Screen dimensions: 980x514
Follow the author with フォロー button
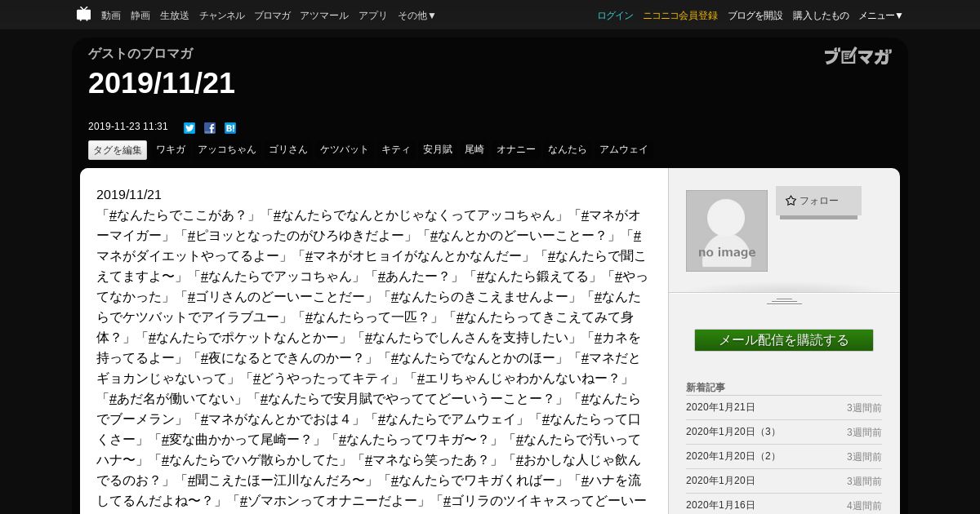(x=818, y=201)
